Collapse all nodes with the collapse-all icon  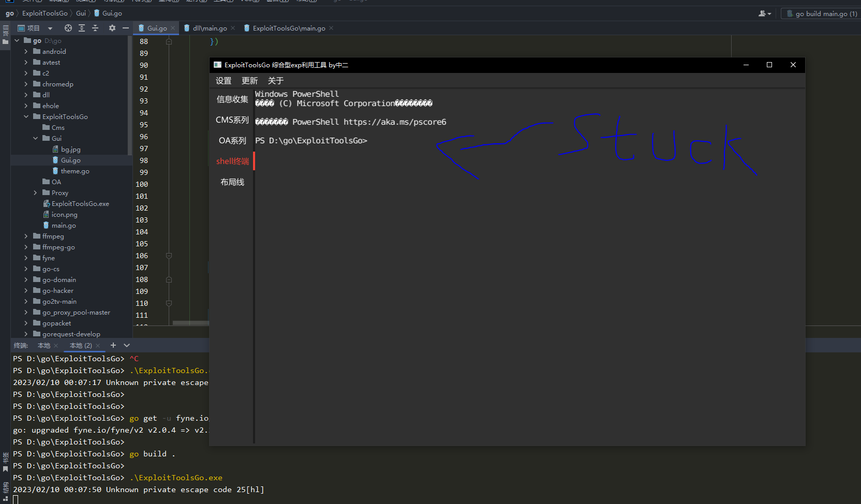pyautogui.click(x=95, y=28)
